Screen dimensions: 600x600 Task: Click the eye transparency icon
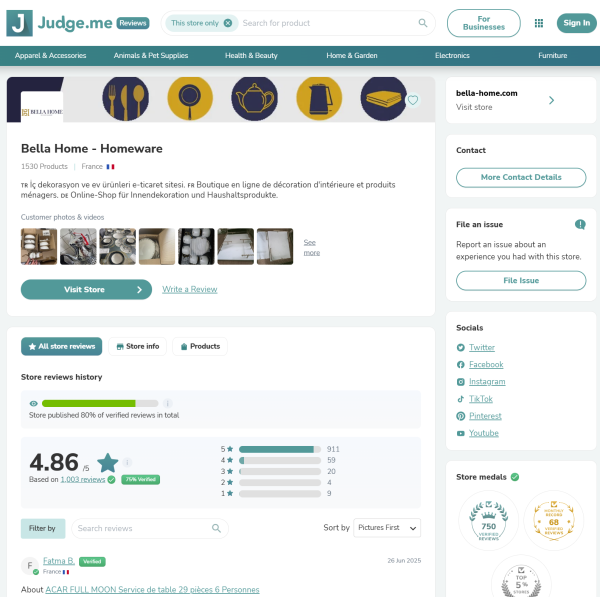coord(33,403)
